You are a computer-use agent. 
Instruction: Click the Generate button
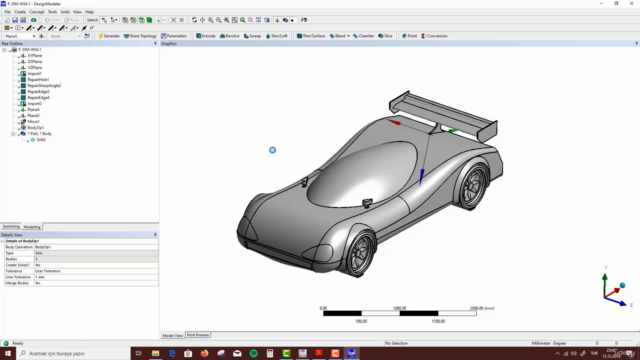pyautogui.click(x=109, y=36)
